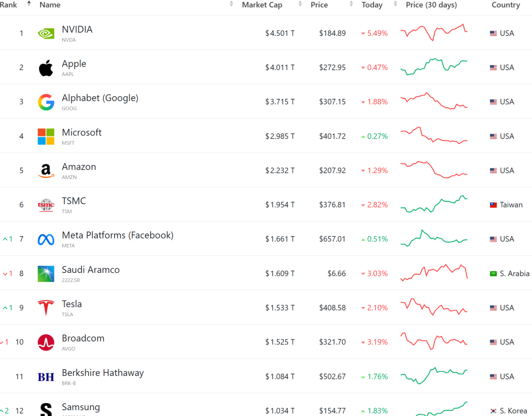Sort by Market Cap column arrows
This screenshot has height=416, width=532.
[x=300, y=5]
